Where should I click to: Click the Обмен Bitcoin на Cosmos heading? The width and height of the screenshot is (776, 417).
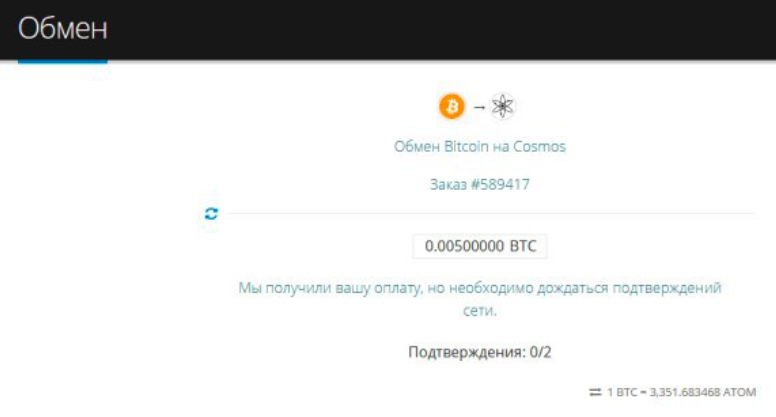(x=480, y=146)
